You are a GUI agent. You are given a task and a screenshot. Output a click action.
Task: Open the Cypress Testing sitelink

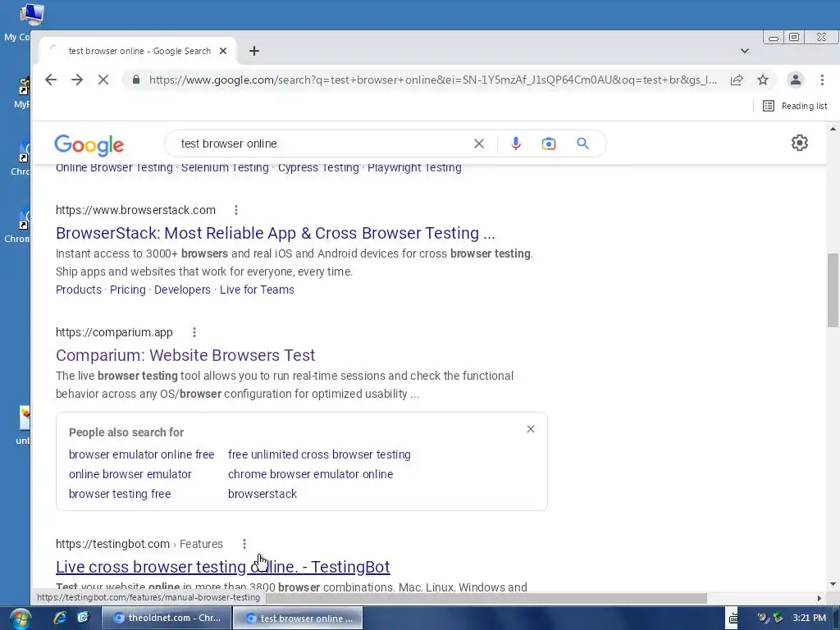tap(318, 167)
